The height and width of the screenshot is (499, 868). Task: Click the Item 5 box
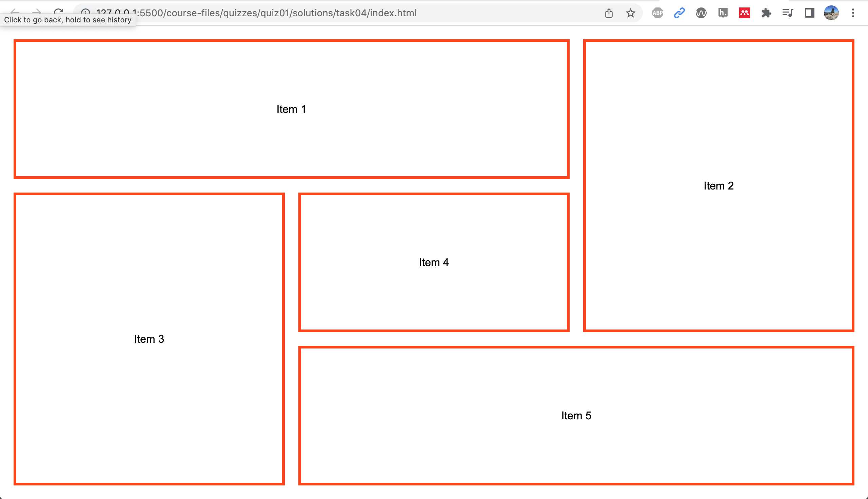click(x=576, y=415)
